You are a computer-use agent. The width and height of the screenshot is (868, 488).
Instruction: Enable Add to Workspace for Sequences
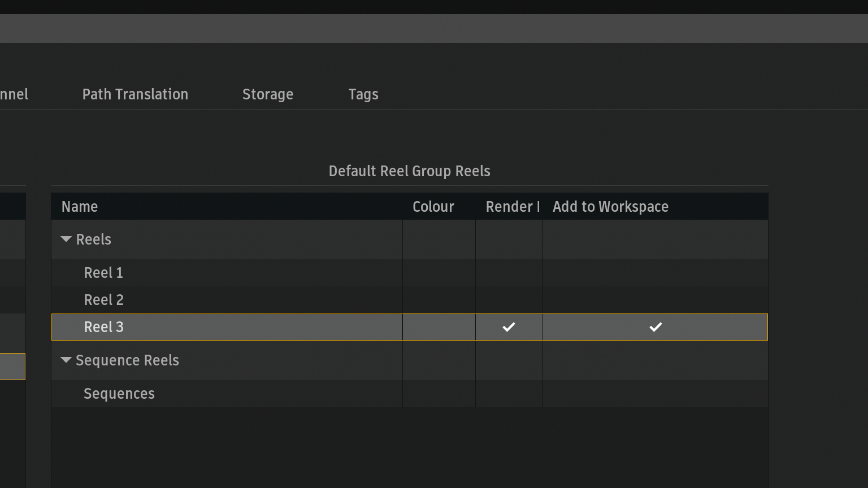pyautogui.click(x=655, y=394)
